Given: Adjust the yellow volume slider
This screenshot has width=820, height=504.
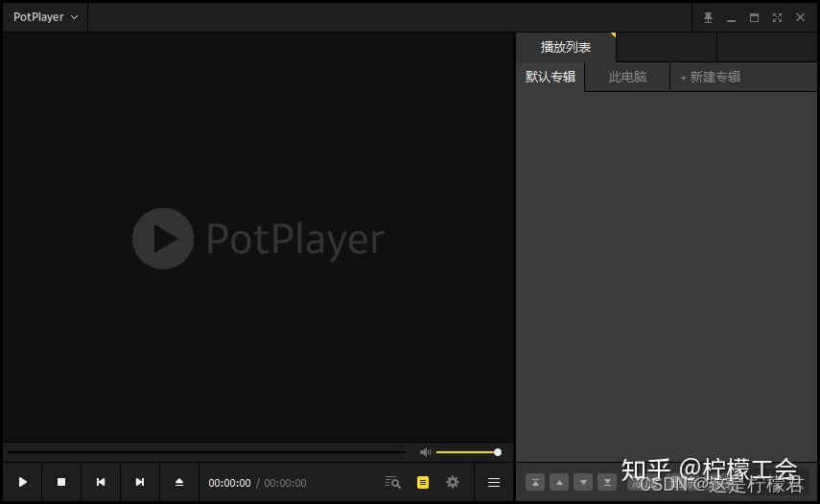Looking at the screenshot, I should coord(469,452).
